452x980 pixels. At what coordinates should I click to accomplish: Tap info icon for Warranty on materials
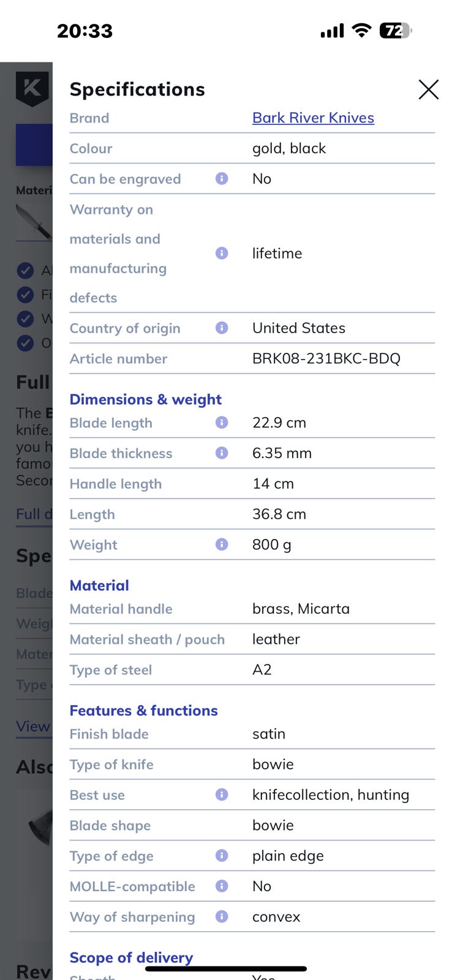(222, 253)
